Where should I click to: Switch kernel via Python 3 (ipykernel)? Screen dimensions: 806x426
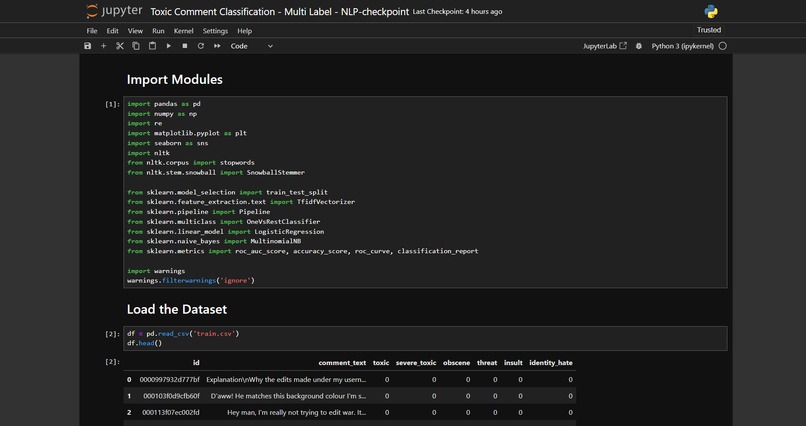point(682,46)
